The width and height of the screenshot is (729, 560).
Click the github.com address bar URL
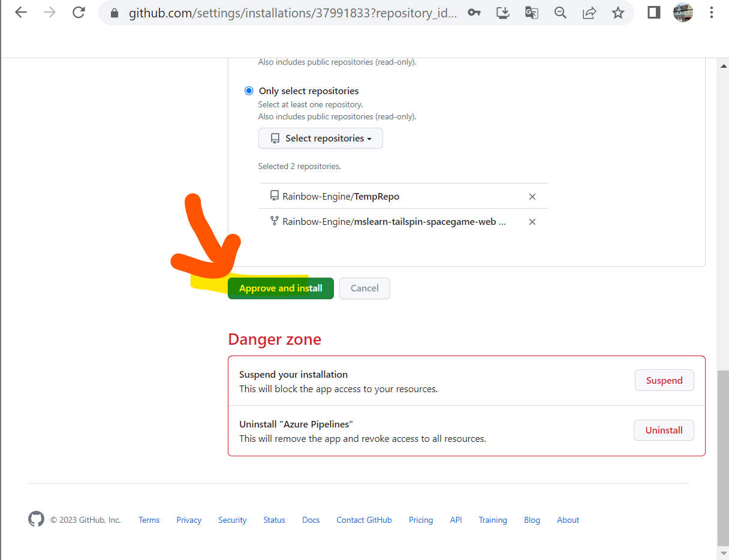293,13
